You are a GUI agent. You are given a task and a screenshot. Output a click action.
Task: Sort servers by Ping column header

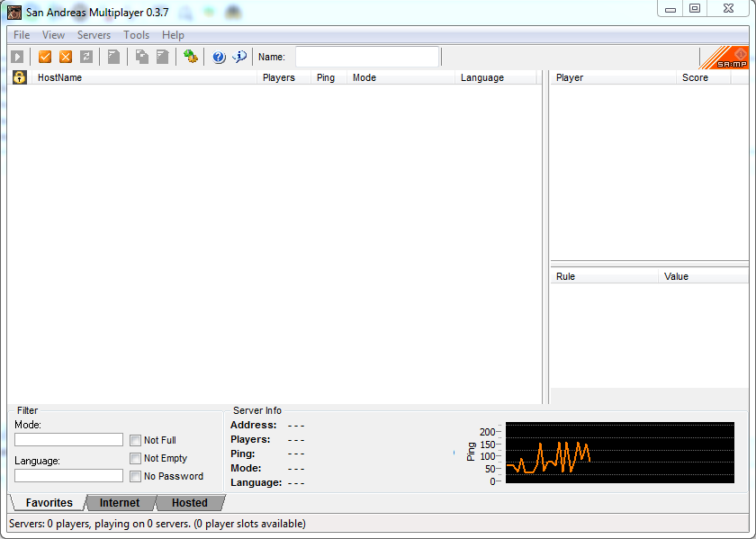(328, 77)
